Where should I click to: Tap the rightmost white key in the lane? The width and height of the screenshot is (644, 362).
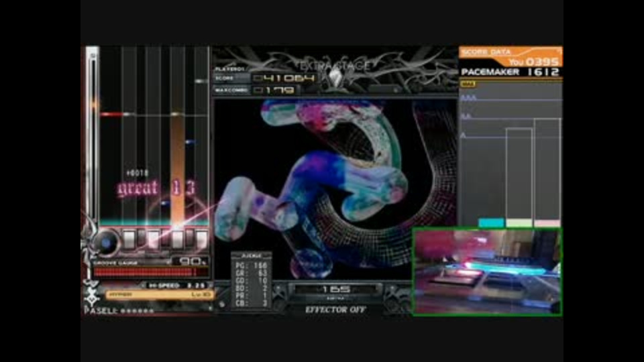tap(201, 239)
